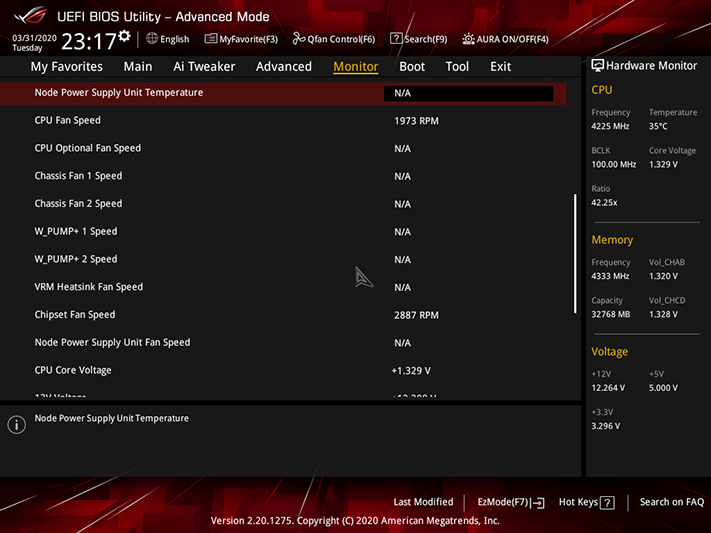Click the 12.264 V value
Viewport: 711px width, 533px height.
click(x=608, y=388)
